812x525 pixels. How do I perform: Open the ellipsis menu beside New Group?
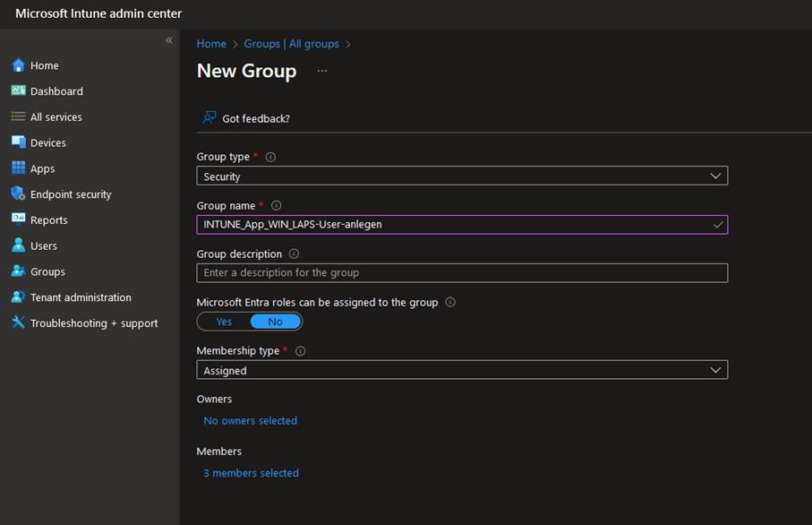[322, 71]
